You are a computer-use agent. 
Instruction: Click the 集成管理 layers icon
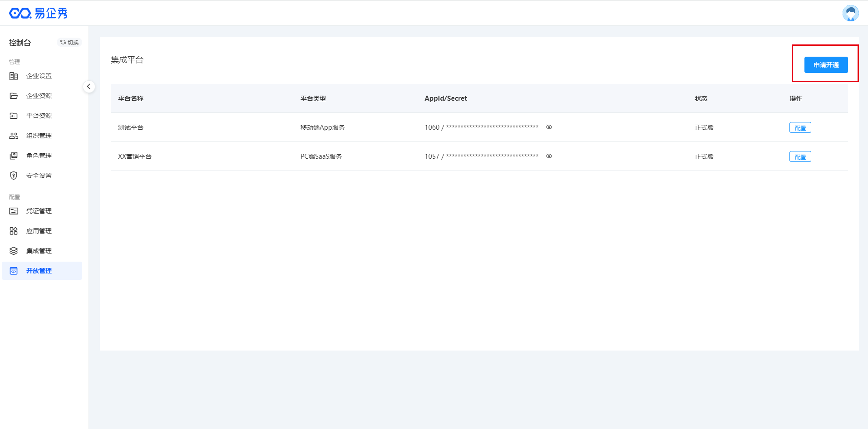point(14,251)
